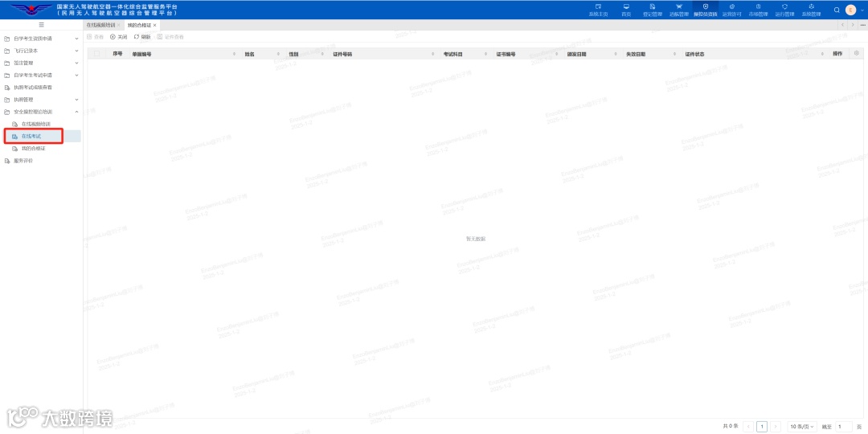
Task: Click the 序号 column header
Action: (117, 54)
